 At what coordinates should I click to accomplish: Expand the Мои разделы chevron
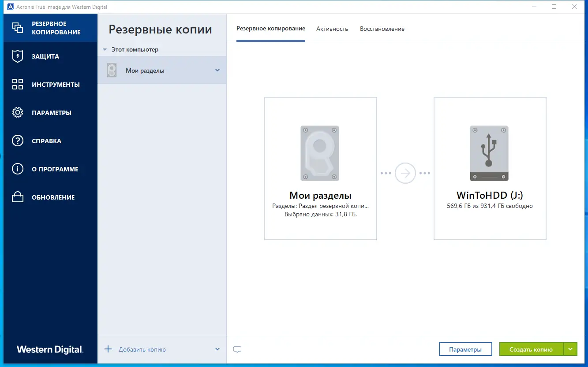point(217,70)
